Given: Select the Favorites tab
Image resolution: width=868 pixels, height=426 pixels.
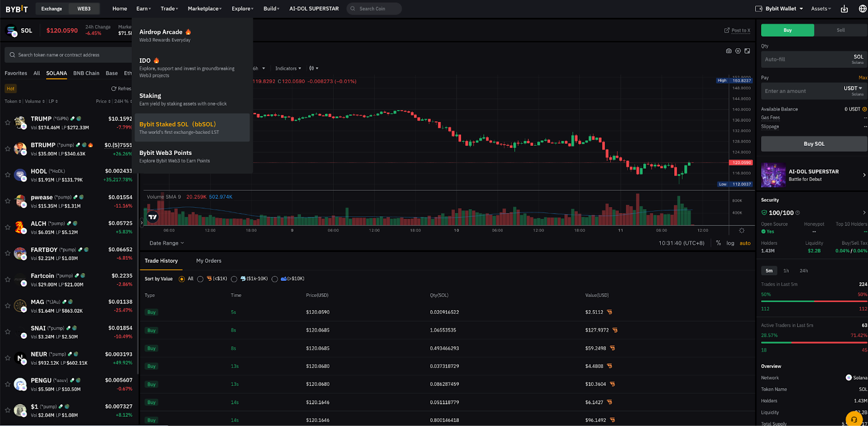Looking at the screenshot, I should pyautogui.click(x=16, y=73).
